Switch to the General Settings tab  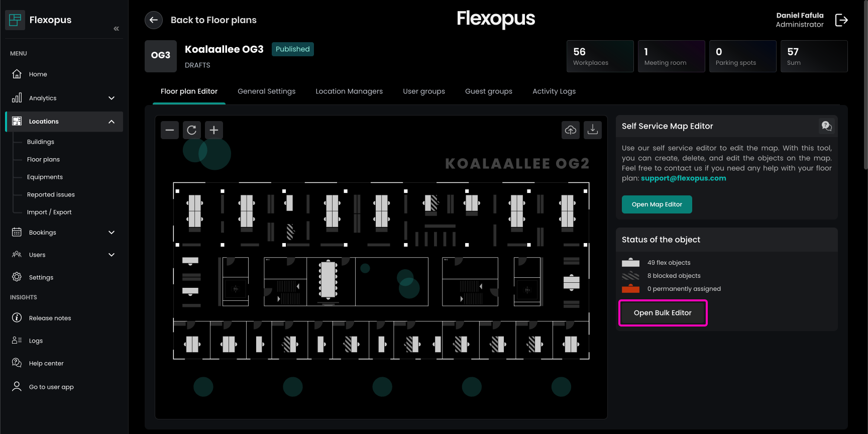(266, 91)
